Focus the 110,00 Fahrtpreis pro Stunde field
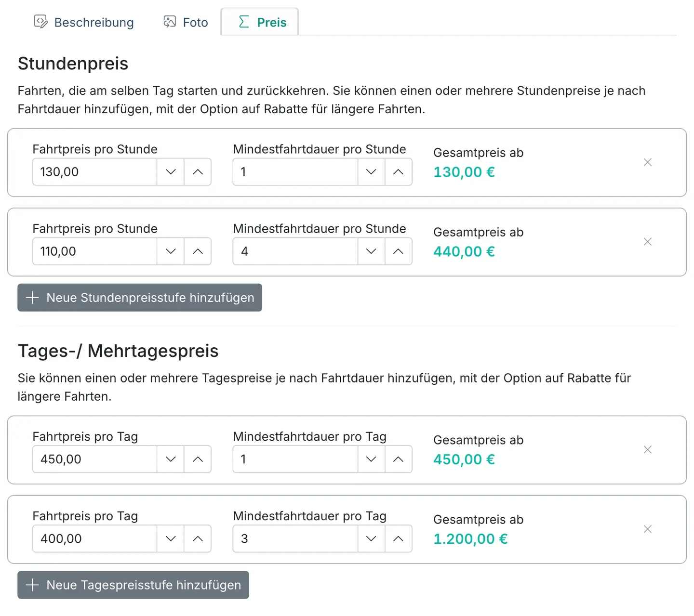Viewport: 694px width, 616px height. (x=95, y=251)
